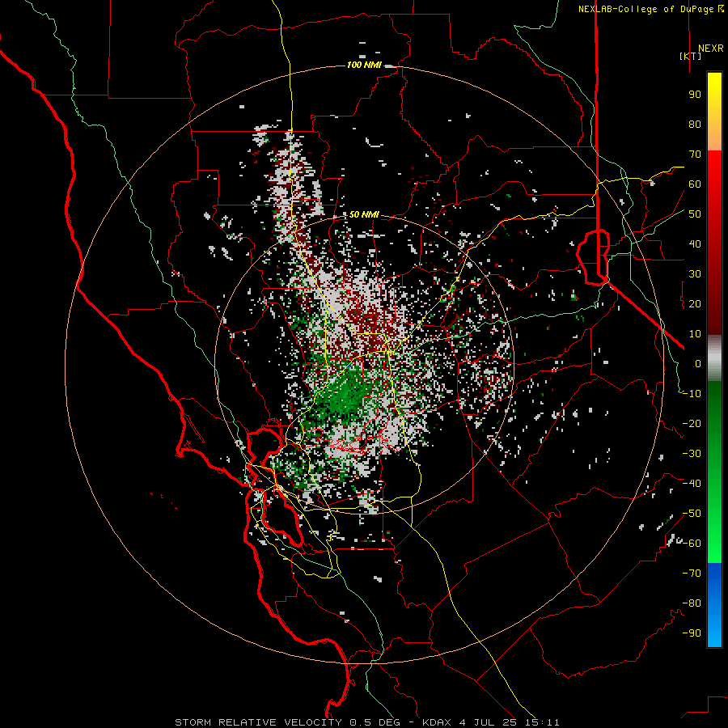Click the positive 50 scale label
This screenshot has width=728, height=728.
695,214
